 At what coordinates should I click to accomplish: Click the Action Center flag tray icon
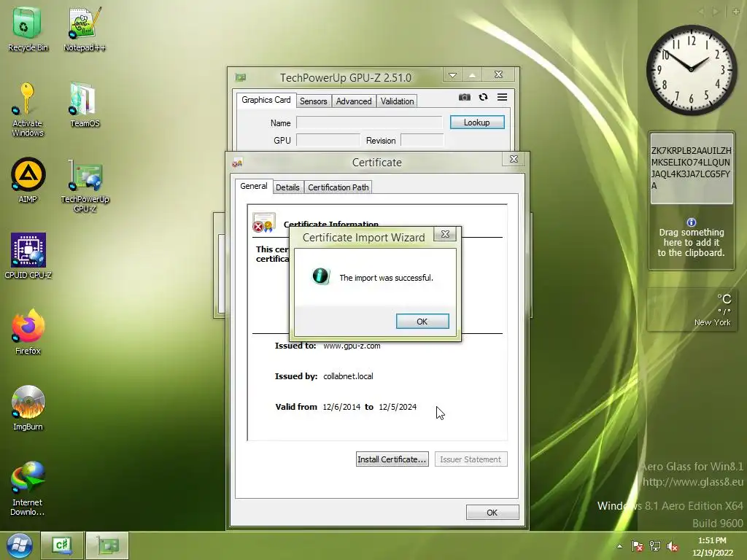[x=637, y=546]
